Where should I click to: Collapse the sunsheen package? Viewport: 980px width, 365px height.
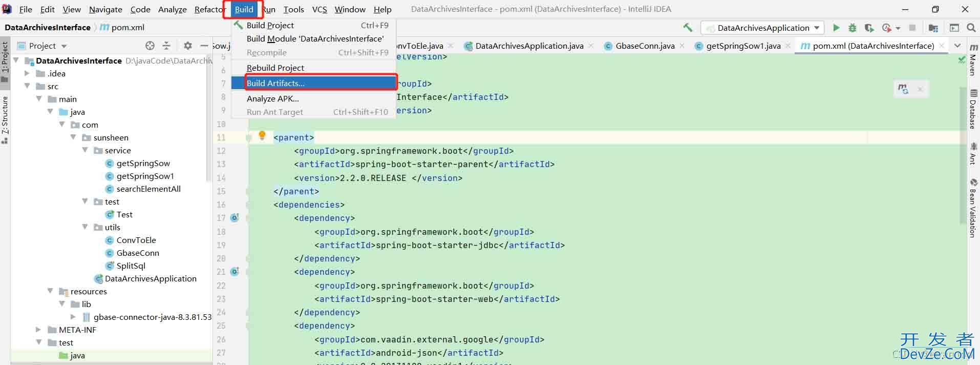tap(73, 137)
